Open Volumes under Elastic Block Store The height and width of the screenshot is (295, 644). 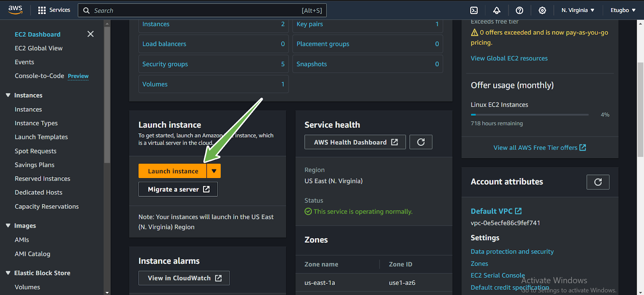click(x=27, y=287)
